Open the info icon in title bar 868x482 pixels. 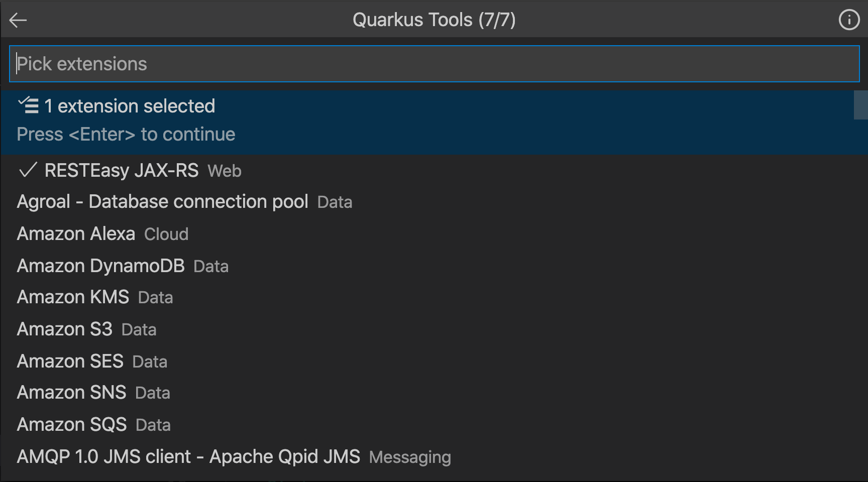[849, 20]
